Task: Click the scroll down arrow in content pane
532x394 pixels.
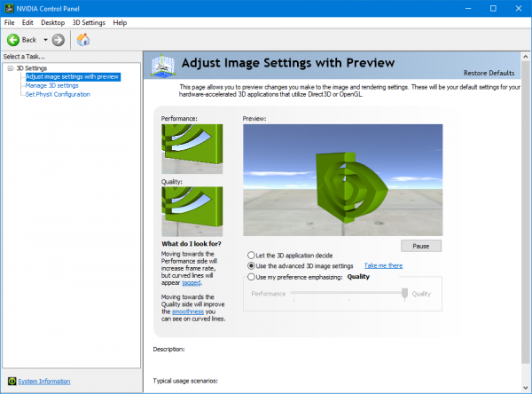Action: 526,388
